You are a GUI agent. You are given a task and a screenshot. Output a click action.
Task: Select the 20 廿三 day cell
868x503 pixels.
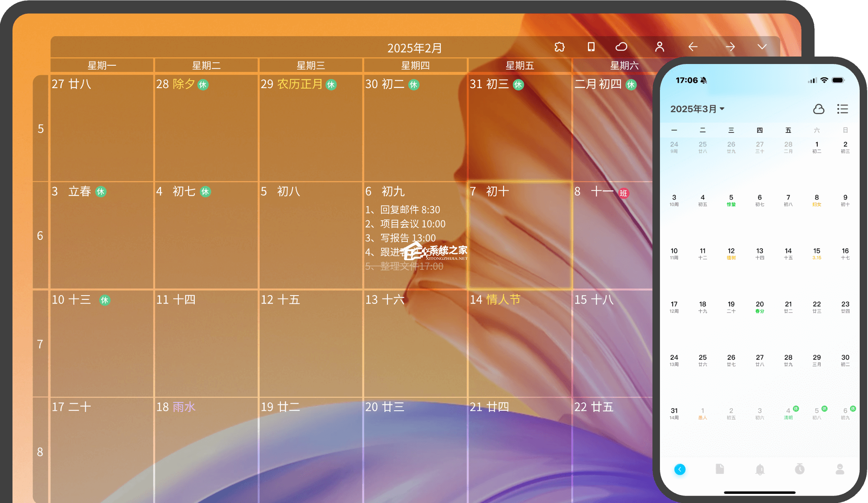(415, 450)
